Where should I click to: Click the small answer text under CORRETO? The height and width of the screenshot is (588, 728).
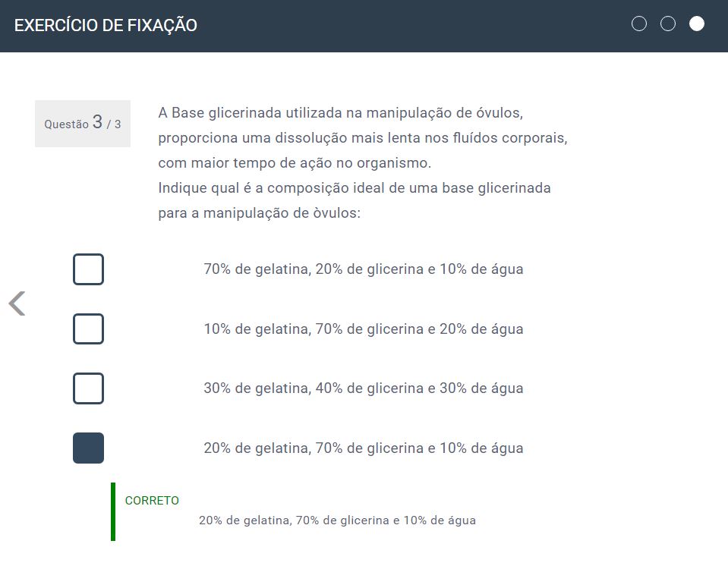coord(337,520)
